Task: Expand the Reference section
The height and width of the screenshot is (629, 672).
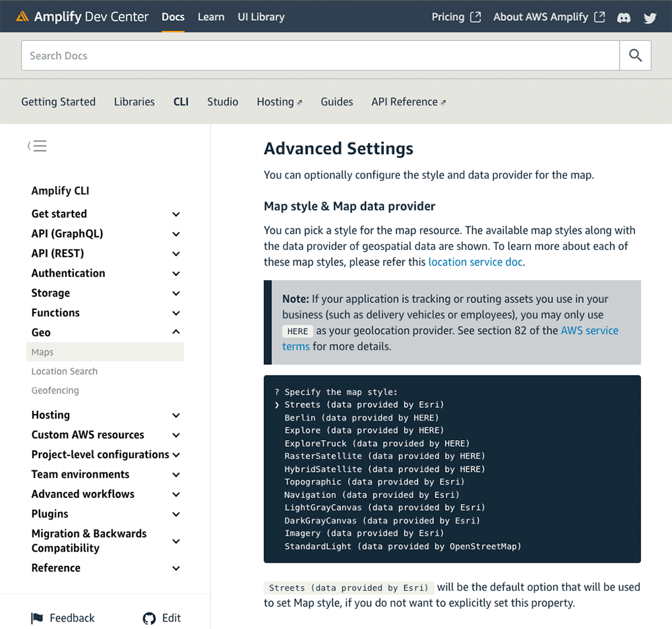Action: [x=175, y=568]
